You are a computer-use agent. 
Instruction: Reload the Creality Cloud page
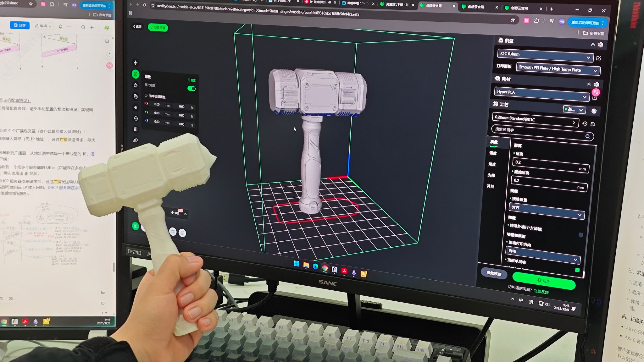point(144,5)
